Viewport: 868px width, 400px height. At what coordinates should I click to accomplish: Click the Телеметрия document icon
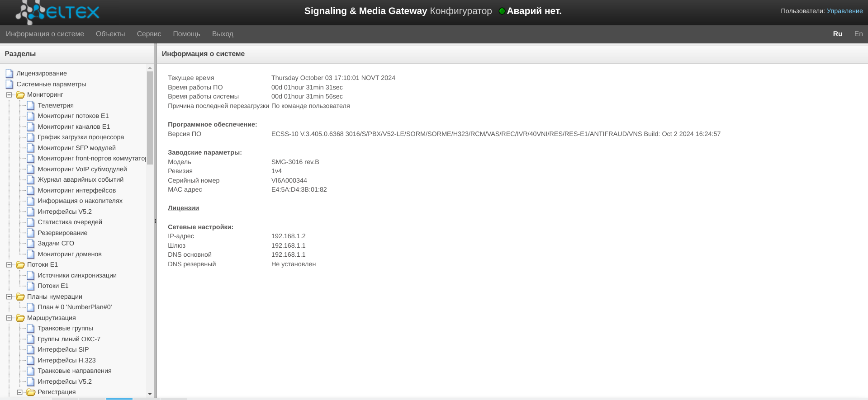click(x=31, y=105)
